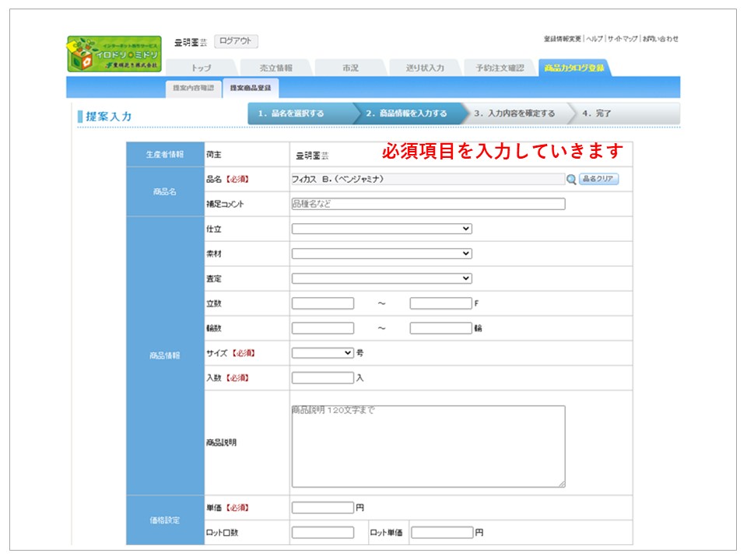This screenshot has width=747, height=560.
Task: Click the 荷主 value 豊明園芸 in the form
Action: coord(312,156)
